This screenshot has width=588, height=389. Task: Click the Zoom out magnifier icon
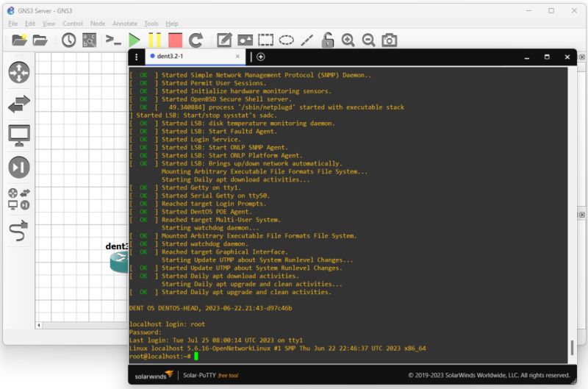(x=369, y=40)
